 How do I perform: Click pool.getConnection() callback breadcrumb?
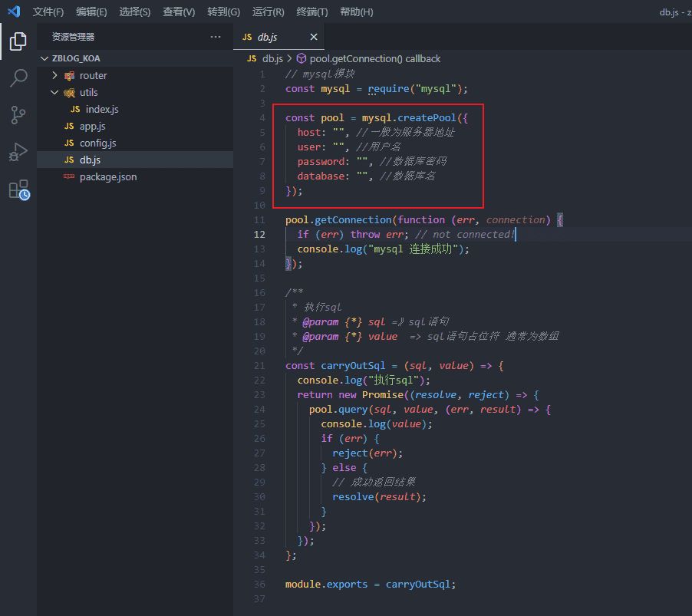374,59
